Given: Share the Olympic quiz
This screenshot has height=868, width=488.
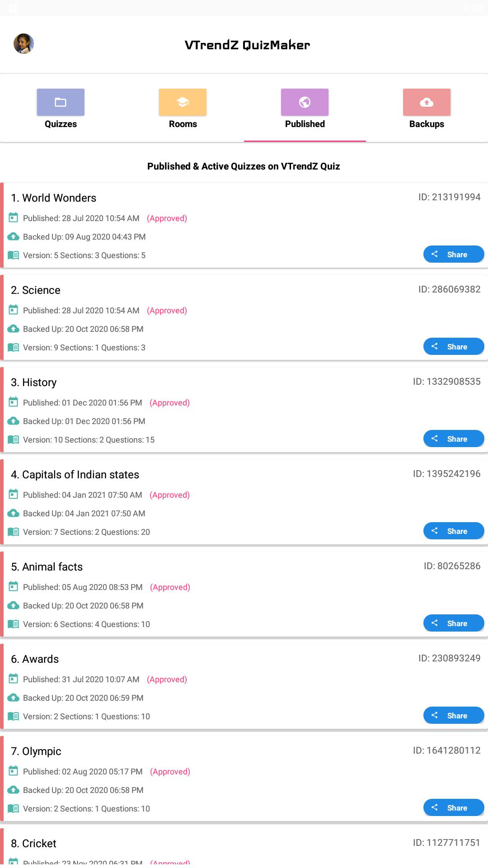Looking at the screenshot, I should pyautogui.click(x=454, y=808).
